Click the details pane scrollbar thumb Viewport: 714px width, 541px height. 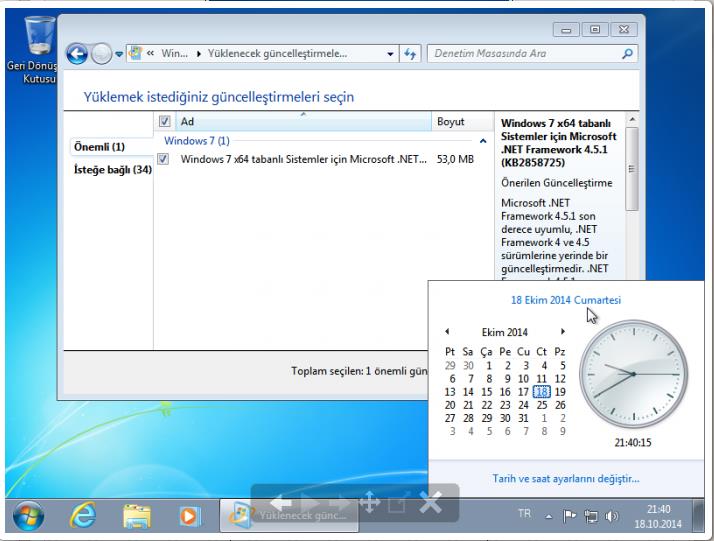click(x=632, y=169)
